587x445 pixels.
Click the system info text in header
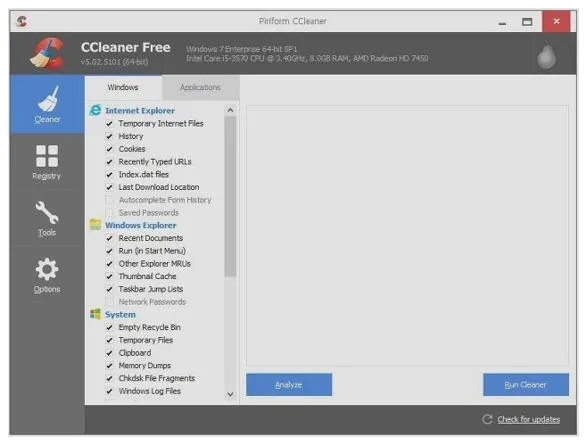(307, 54)
